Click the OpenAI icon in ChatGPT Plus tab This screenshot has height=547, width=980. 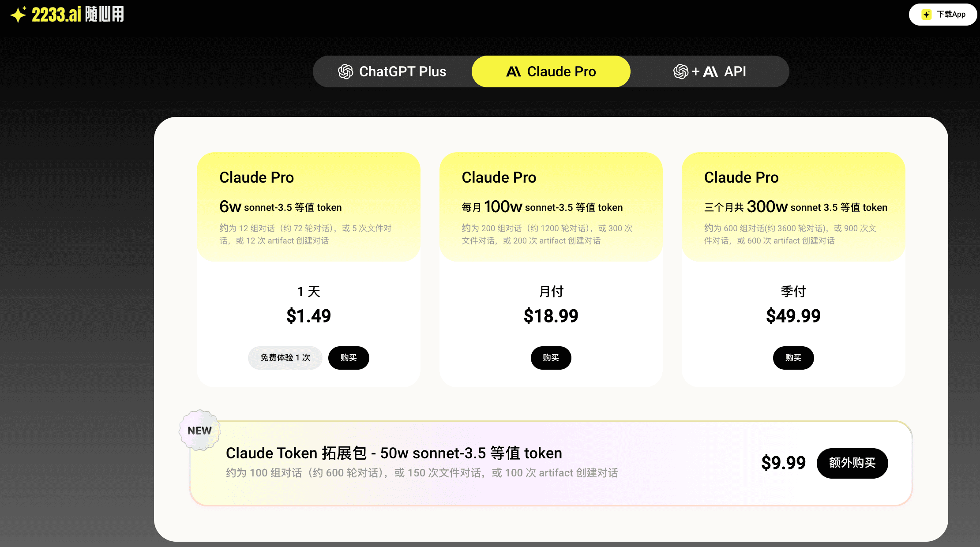pyautogui.click(x=345, y=71)
